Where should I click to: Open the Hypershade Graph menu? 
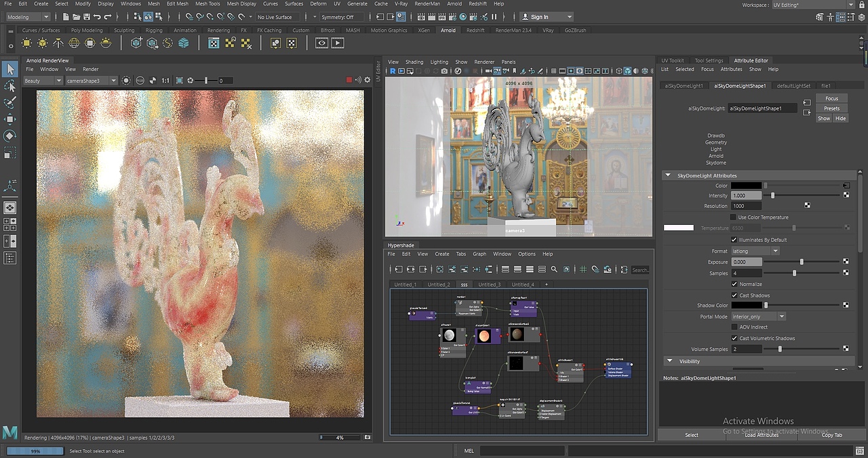[479, 254]
